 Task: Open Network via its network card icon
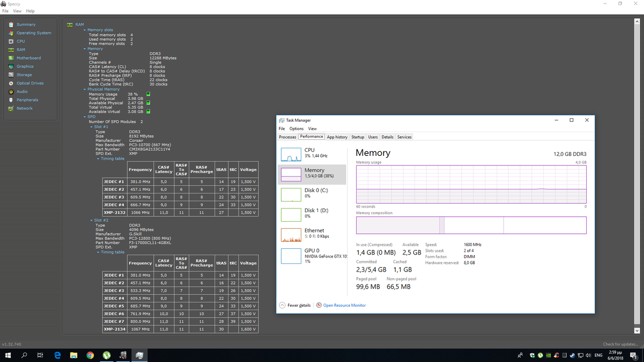point(11,109)
